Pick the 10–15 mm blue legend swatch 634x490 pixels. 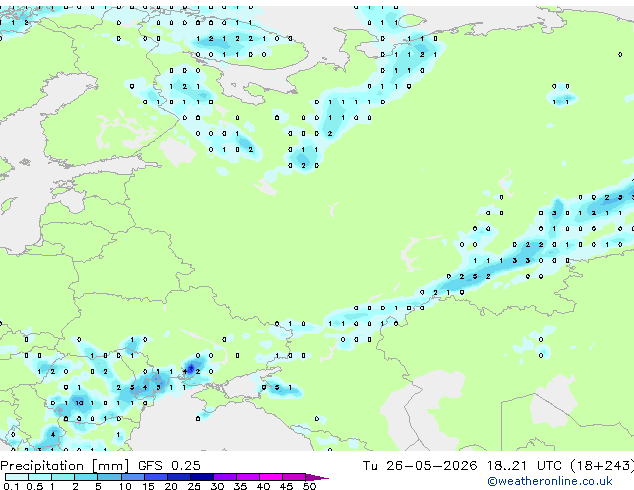(x=132, y=477)
